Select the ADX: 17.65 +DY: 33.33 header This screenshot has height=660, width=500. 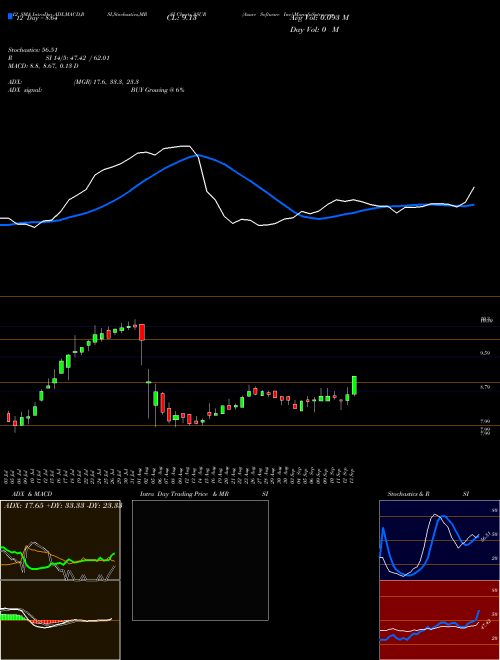coord(63,506)
